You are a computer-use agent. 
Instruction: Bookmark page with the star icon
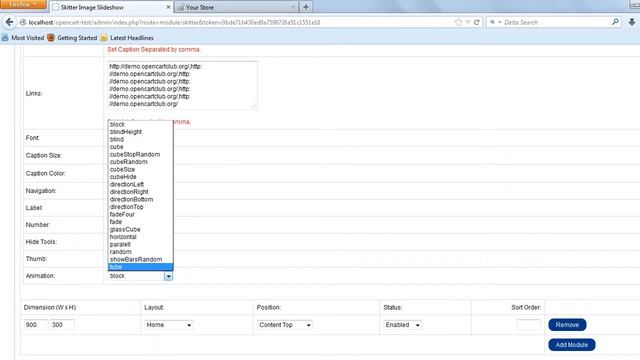458,22
